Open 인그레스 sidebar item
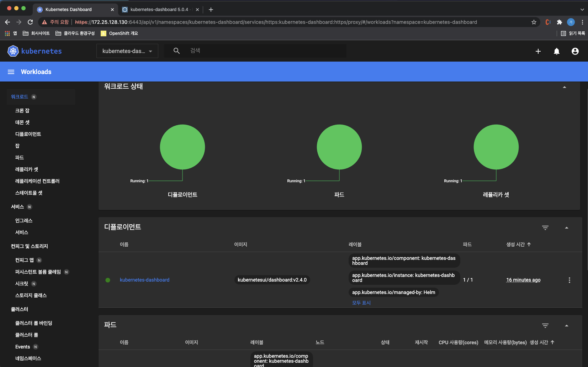 click(x=24, y=221)
